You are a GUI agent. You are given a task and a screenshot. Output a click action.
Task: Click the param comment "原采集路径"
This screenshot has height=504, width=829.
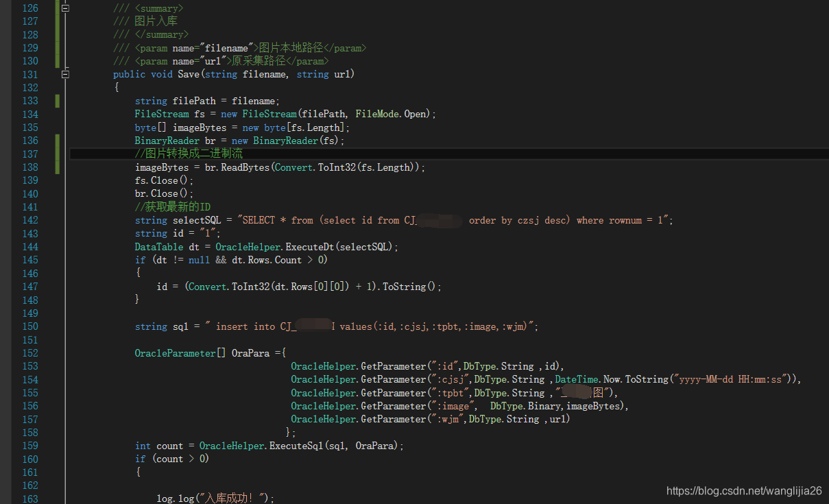point(259,61)
